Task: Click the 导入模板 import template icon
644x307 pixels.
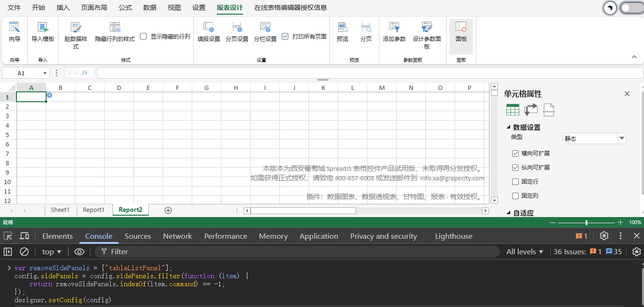Action: (43, 27)
